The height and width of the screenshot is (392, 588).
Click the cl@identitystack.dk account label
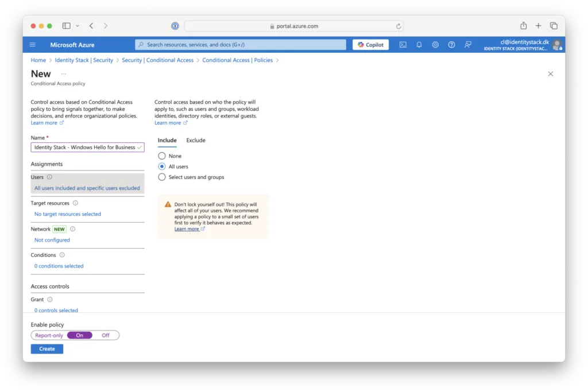click(524, 42)
